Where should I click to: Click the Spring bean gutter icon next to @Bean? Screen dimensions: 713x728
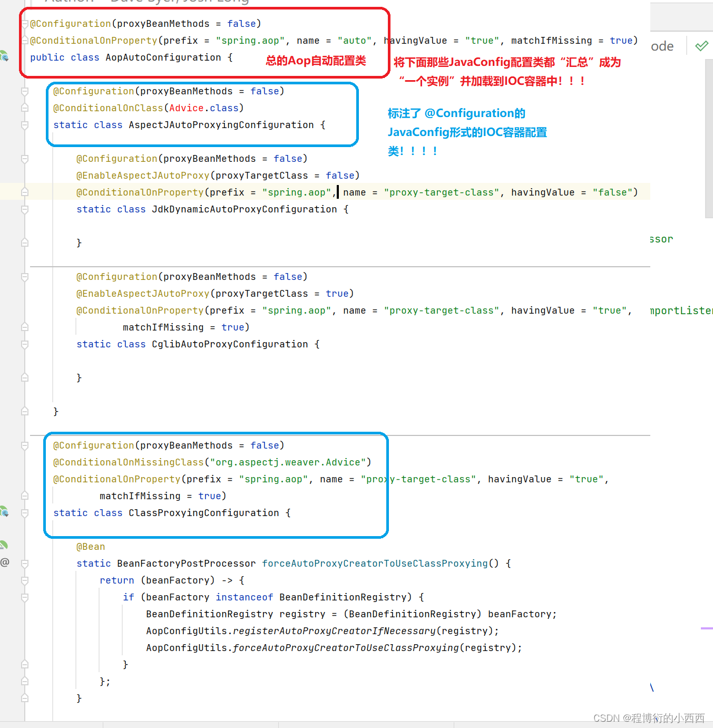pyautogui.click(x=4, y=545)
